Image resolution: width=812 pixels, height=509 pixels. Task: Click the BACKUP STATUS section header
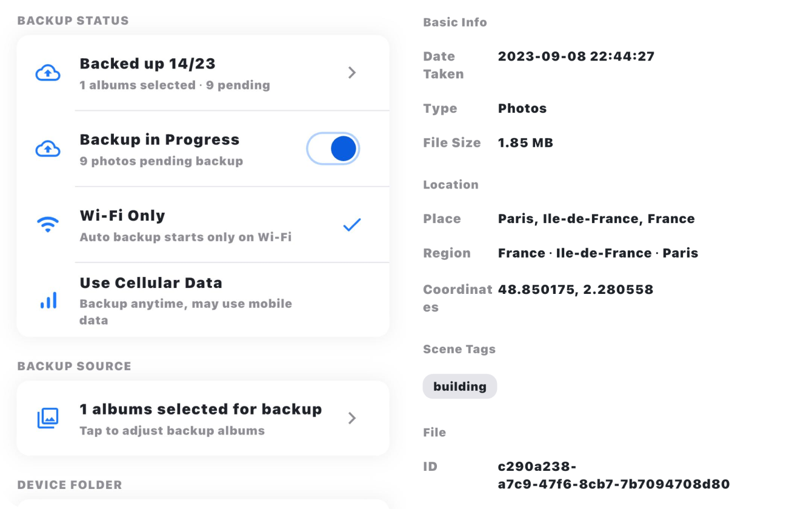click(x=73, y=21)
